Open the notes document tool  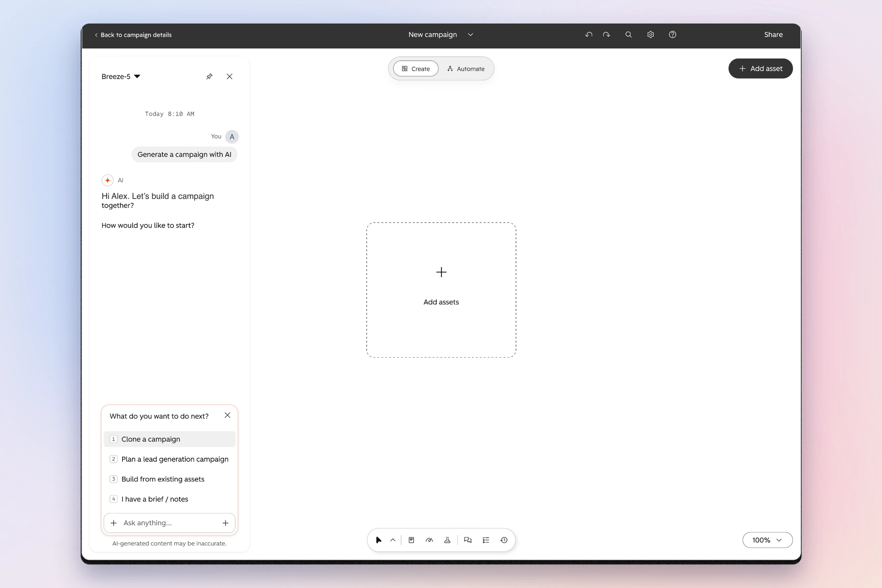point(411,540)
